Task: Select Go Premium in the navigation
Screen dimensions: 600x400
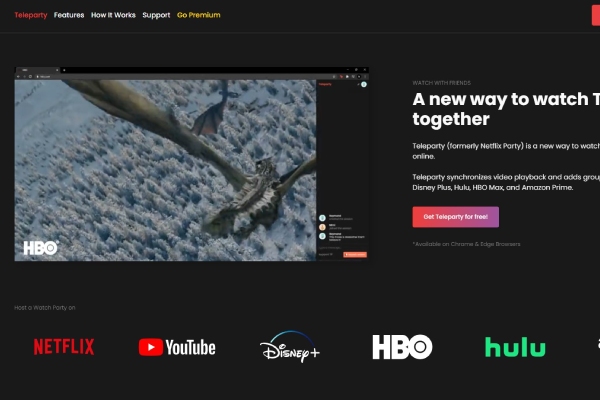Action: pyautogui.click(x=199, y=15)
